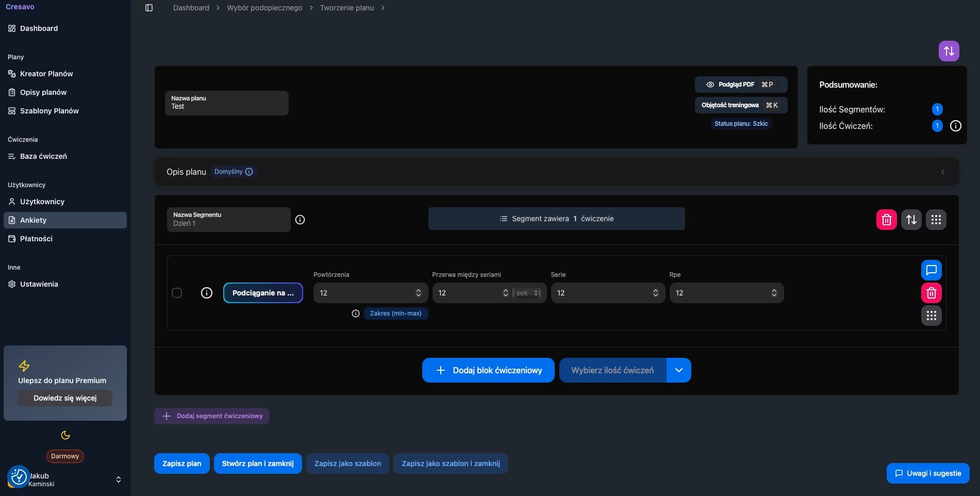Delete the Podciąganie exercise row
Image resolution: width=980 pixels, height=496 pixels.
point(931,293)
